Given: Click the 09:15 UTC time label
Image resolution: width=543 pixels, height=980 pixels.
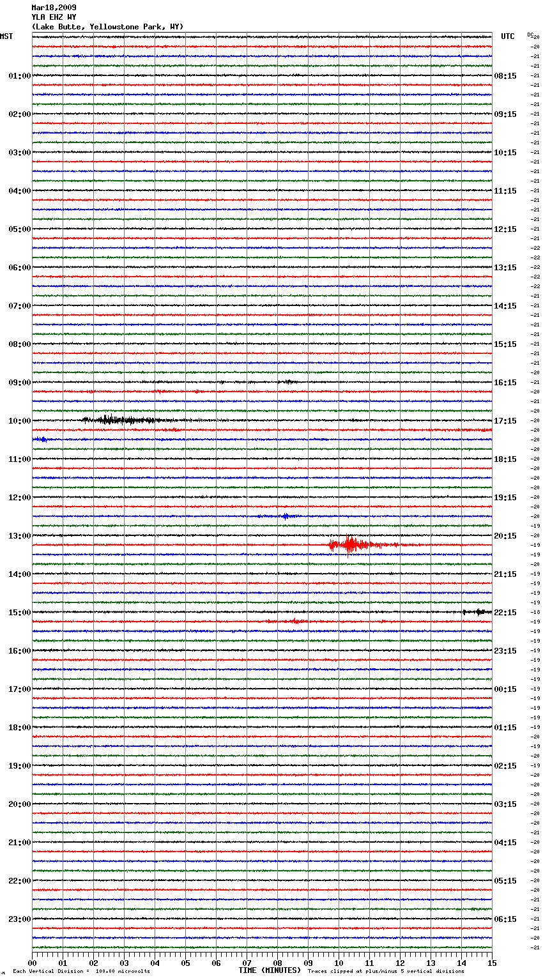Looking at the screenshot, I should 505,114.
